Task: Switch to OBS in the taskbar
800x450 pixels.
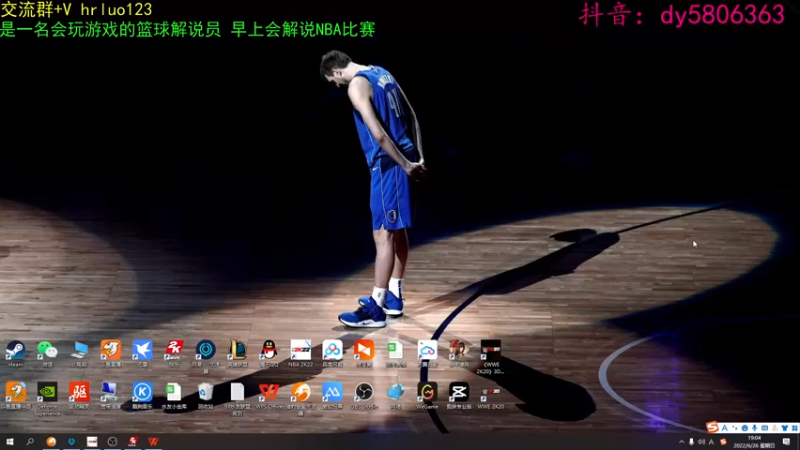Action: [x=112, y=441]
